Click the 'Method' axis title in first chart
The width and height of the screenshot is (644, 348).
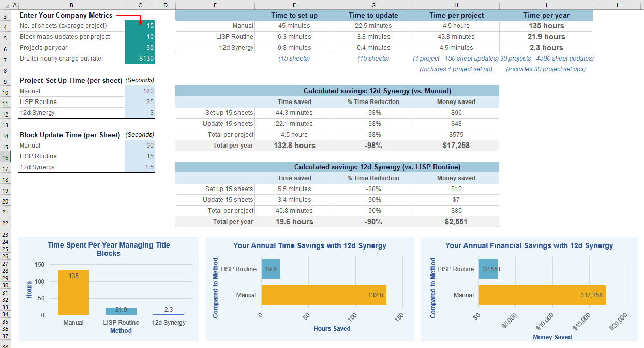[121, 331]
